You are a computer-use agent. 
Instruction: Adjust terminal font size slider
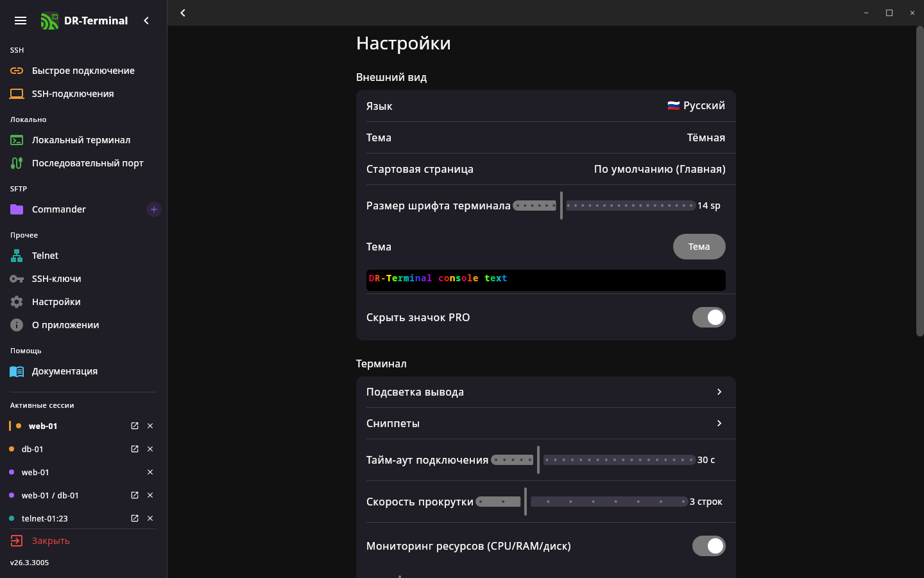click(604, 206)
